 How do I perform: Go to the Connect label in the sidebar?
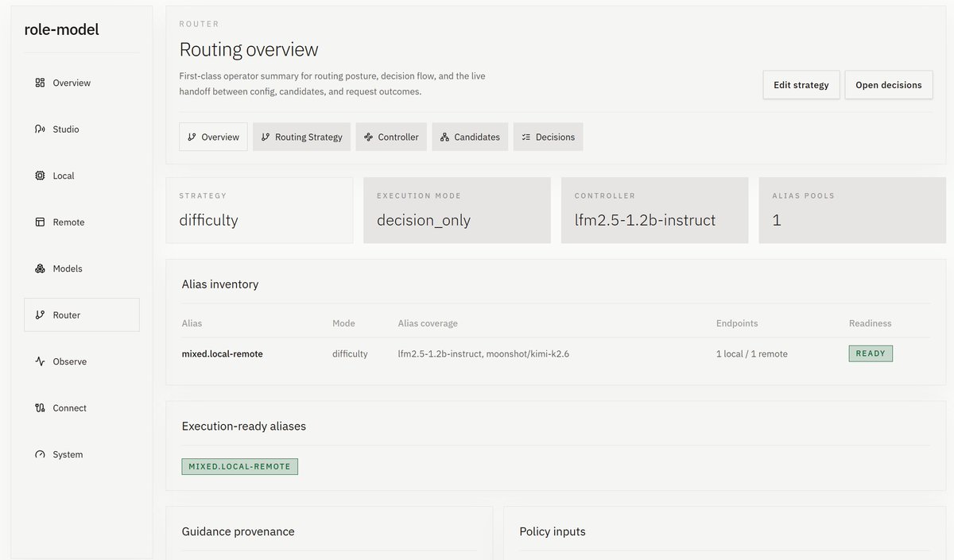tap(70, 407)
